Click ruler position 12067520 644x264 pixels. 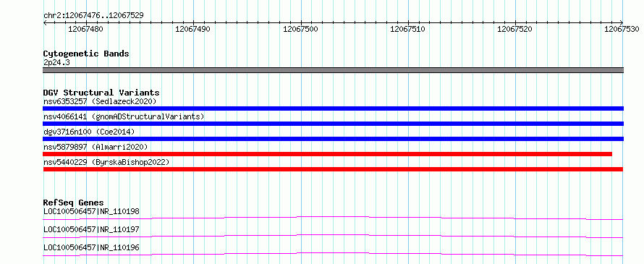tap(515, 29)
